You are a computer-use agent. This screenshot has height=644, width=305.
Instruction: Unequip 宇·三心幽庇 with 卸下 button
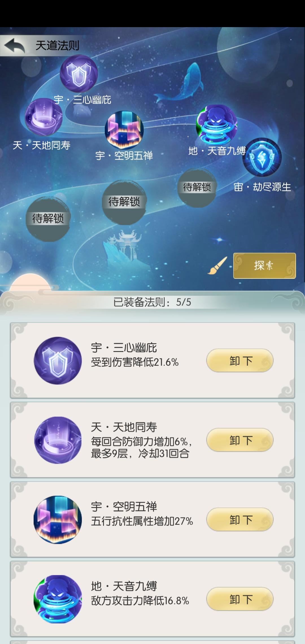[x=240, y=360]
